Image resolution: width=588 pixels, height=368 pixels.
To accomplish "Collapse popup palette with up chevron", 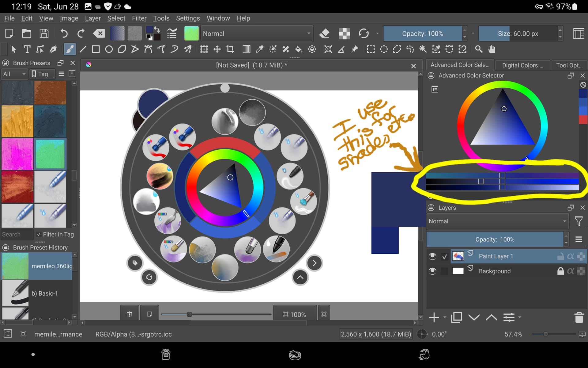I will point(300,277).
